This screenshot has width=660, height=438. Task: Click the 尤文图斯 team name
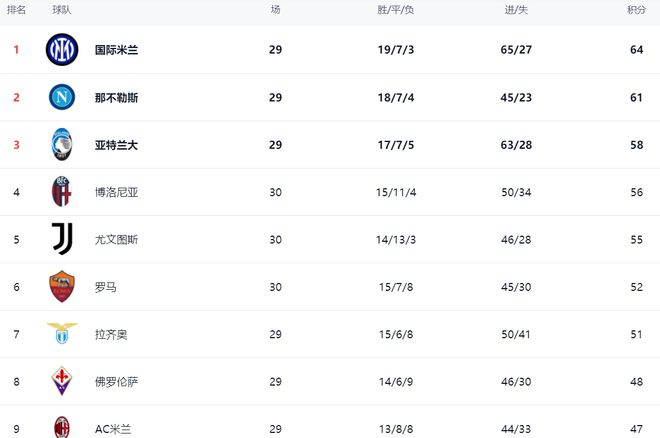tap(116, 240)
